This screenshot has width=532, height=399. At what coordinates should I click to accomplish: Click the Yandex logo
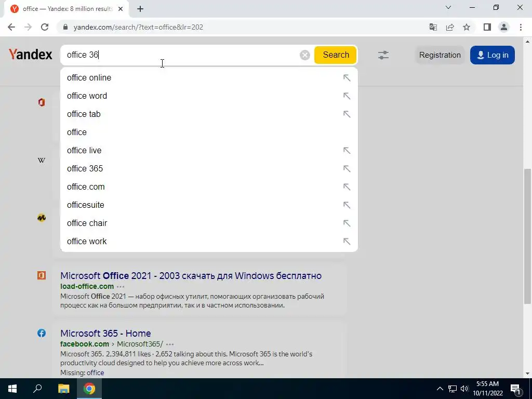31,54
